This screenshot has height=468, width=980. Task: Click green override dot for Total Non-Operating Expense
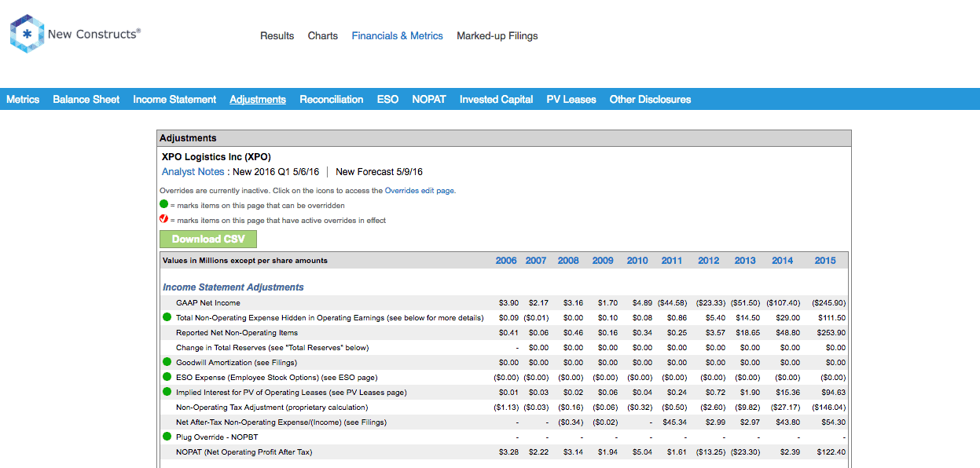tap(167, 318)
